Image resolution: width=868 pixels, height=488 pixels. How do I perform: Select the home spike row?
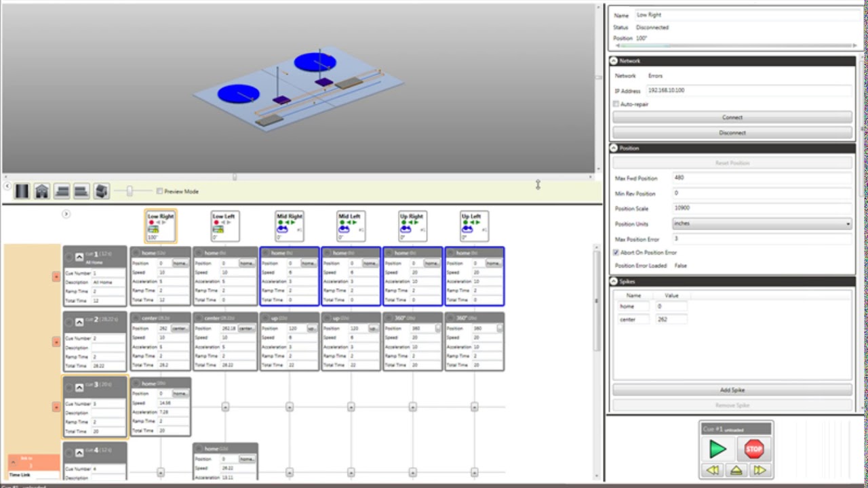coord(652,306)
